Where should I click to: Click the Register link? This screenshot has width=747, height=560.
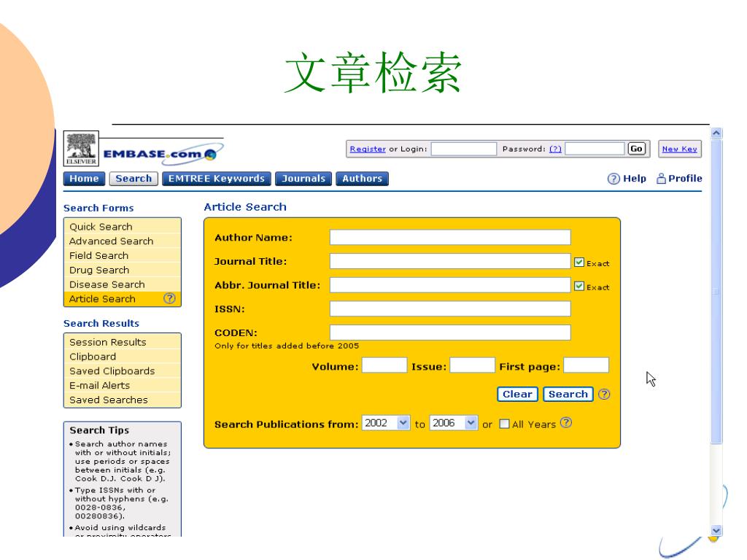[x=368, y=149]
